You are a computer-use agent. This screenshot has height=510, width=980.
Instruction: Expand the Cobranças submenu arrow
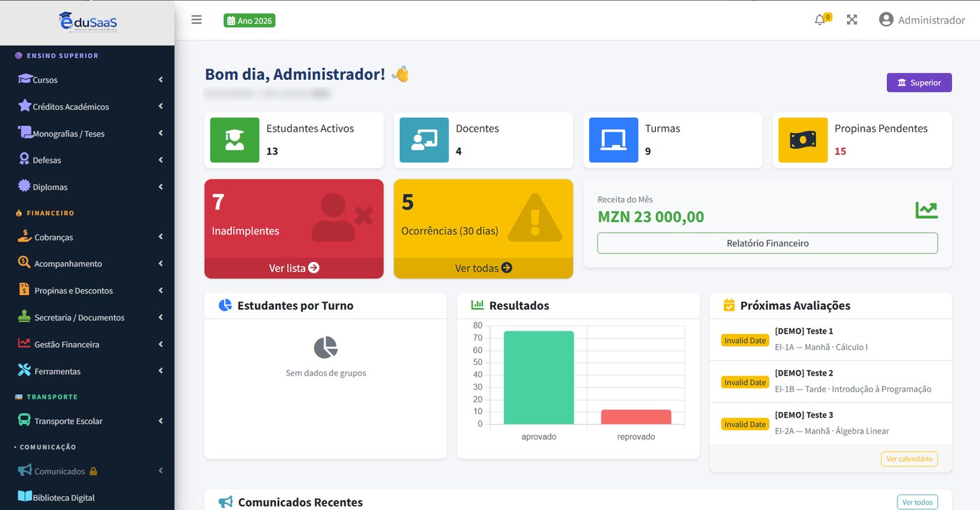(x=160, y=237)
